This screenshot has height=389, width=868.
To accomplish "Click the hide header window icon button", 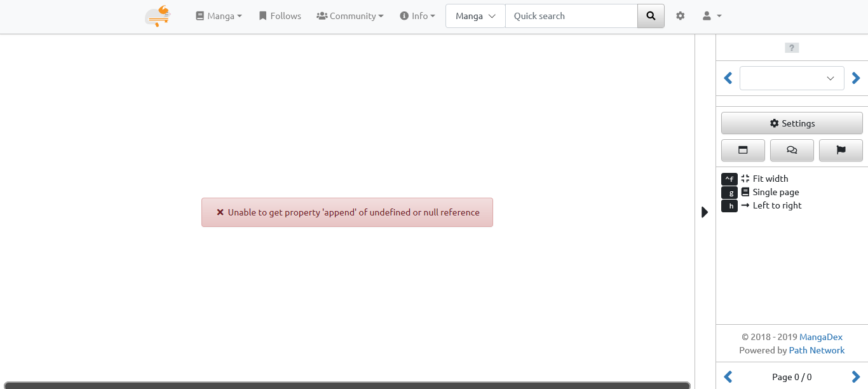I will [x=743, y=151].
